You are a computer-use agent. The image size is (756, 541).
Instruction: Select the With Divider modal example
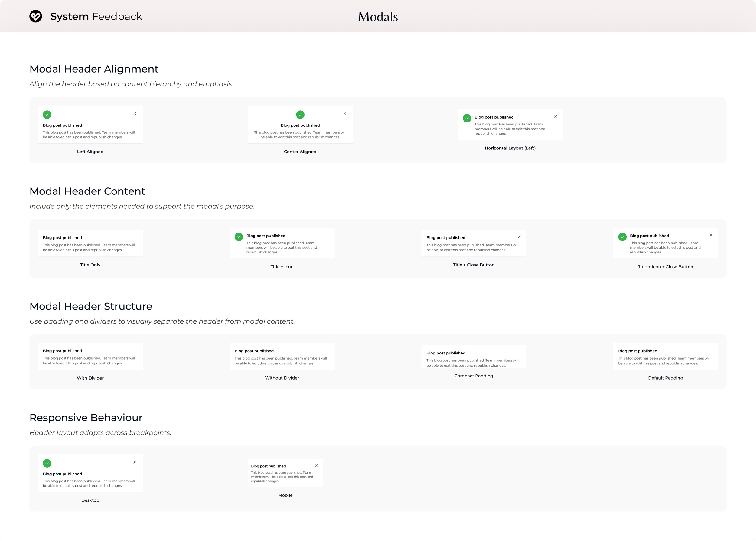tap(90, 356)
